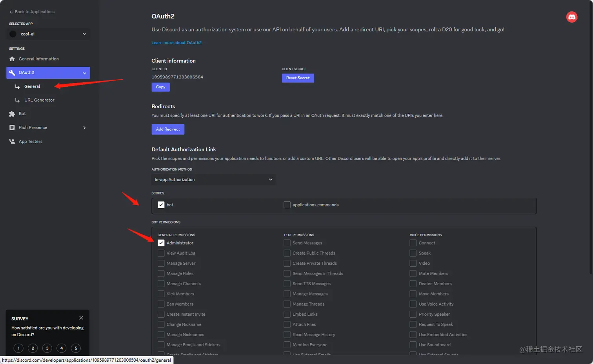Tick the Priority Speaker permission
Viewport: 593px width, 364px height.
tap(413, 314)
